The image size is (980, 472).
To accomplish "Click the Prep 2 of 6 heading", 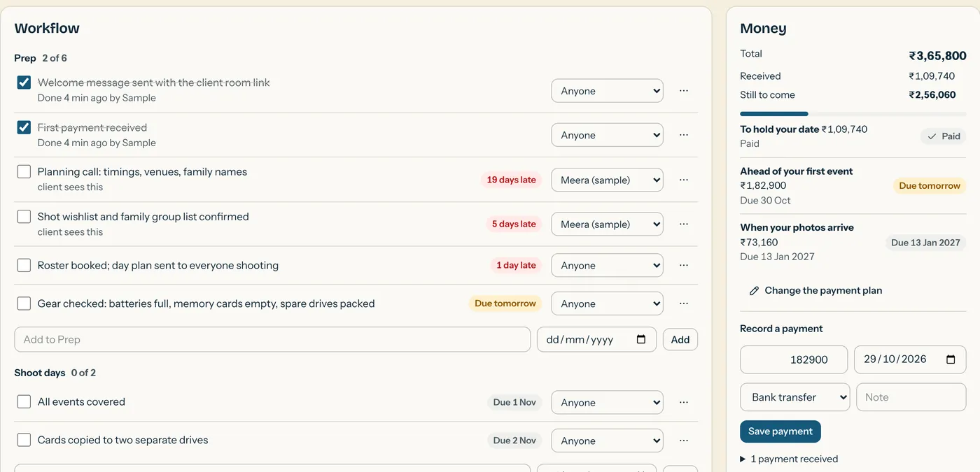I will point(41,58).
